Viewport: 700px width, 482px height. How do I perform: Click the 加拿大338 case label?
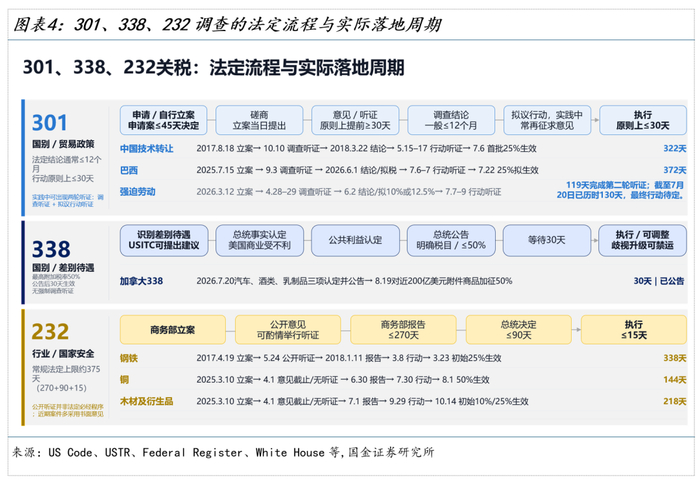[142, 281]
